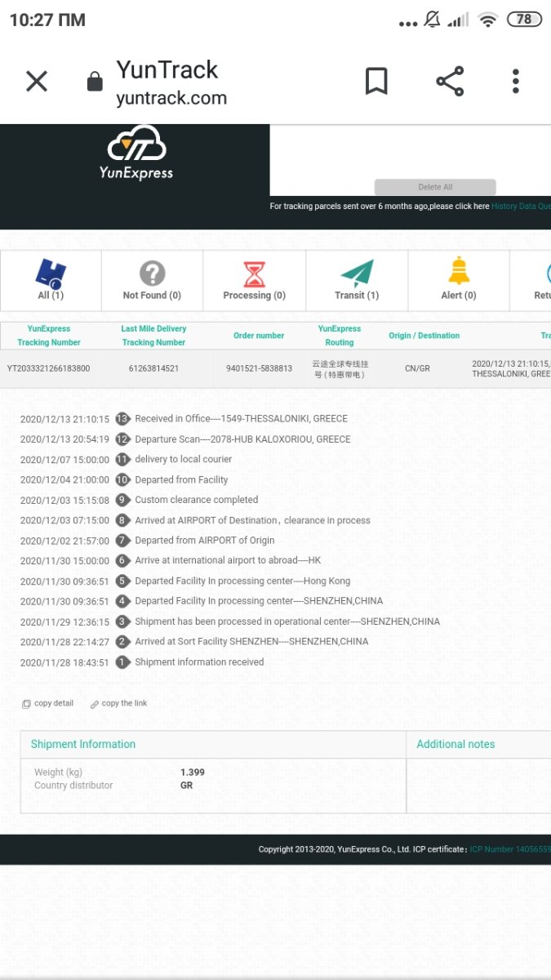Viewport: 551px width, 980px height.
Task: Tap the muted notifications bell in status bar
Action: (x=433, y=20)
